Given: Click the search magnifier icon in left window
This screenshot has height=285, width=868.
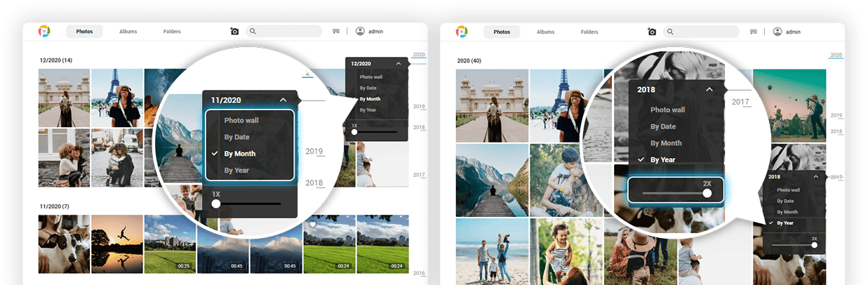Looking at the screenshot, I should pyautogui.click(x=252, y=32).
